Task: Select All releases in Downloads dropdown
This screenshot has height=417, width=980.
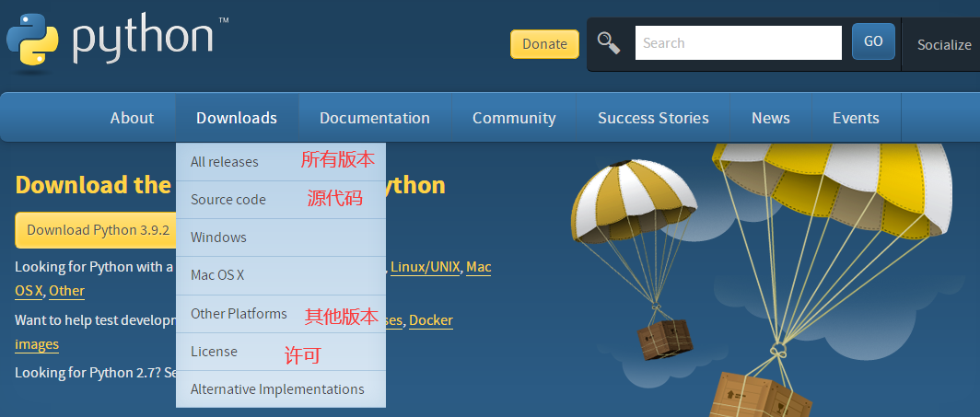Action: pyautogui.click(x=281, y=162)
